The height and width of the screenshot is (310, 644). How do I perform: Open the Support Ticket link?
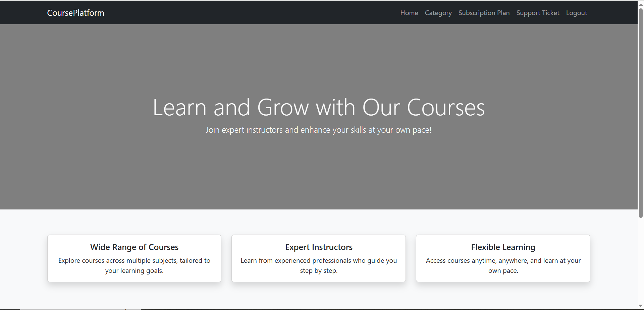click(x=538, y=13)
